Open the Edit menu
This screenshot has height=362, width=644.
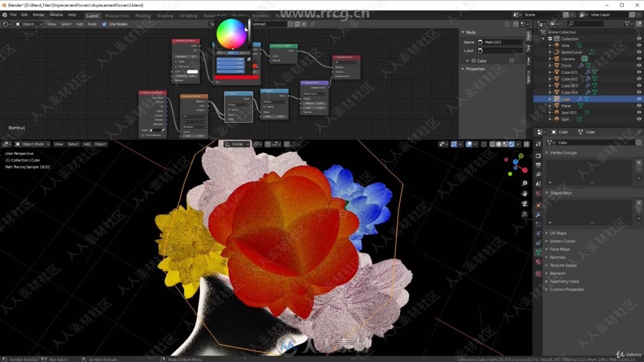click(x=25, y=15)
